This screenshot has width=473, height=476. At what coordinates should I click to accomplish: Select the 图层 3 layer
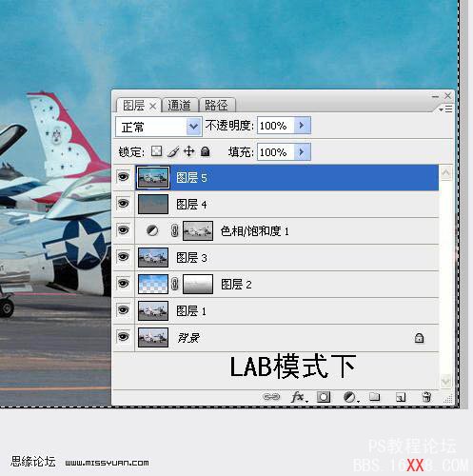point(276,257)
